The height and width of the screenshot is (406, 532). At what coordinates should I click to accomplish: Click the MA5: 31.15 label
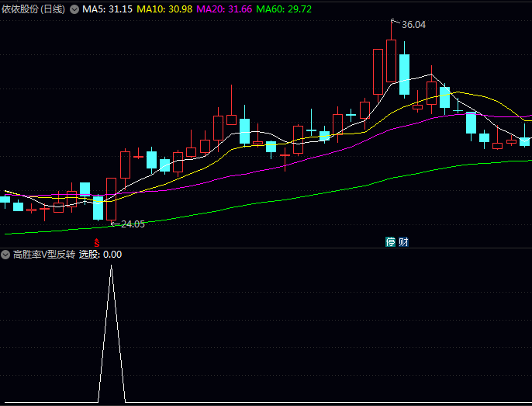108,9
